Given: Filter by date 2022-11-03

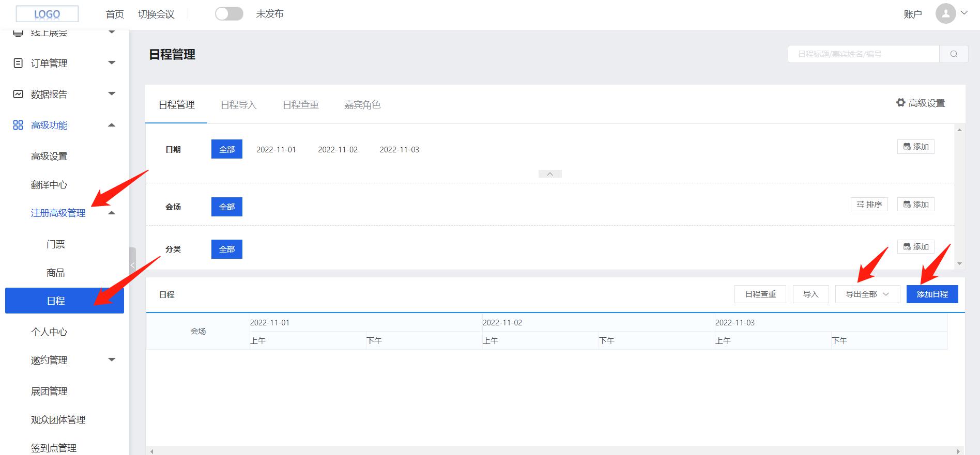Looking at the screenshot, I should point(400,150).
